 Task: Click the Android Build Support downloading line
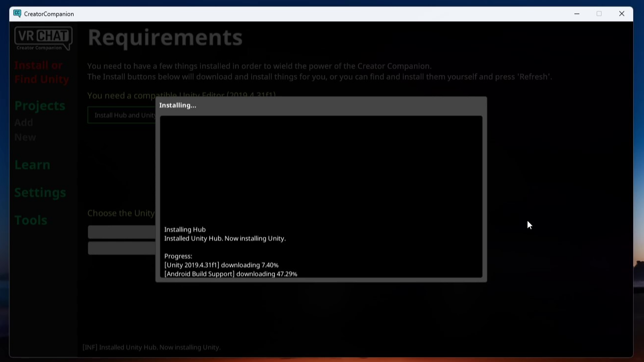click(x=231, y=274)
